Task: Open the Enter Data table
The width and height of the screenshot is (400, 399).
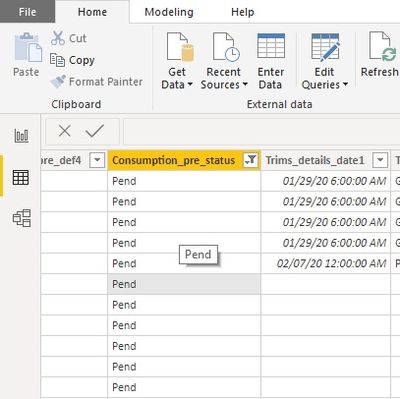Action: click(x=271, y=46)
